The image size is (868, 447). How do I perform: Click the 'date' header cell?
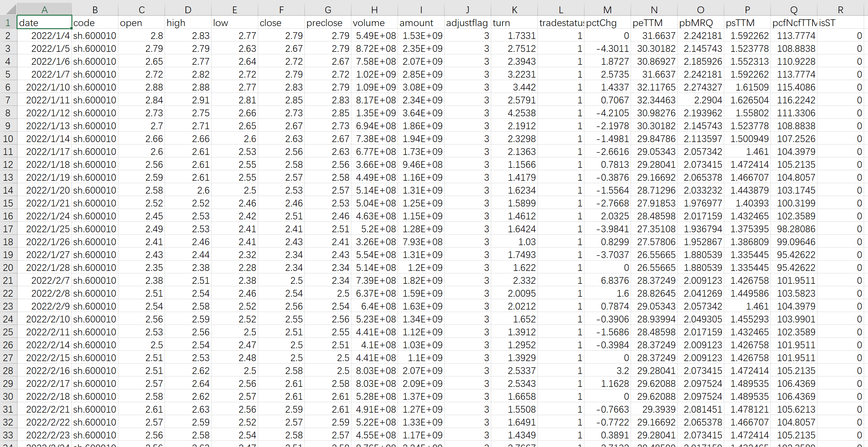tap(44, 23)
